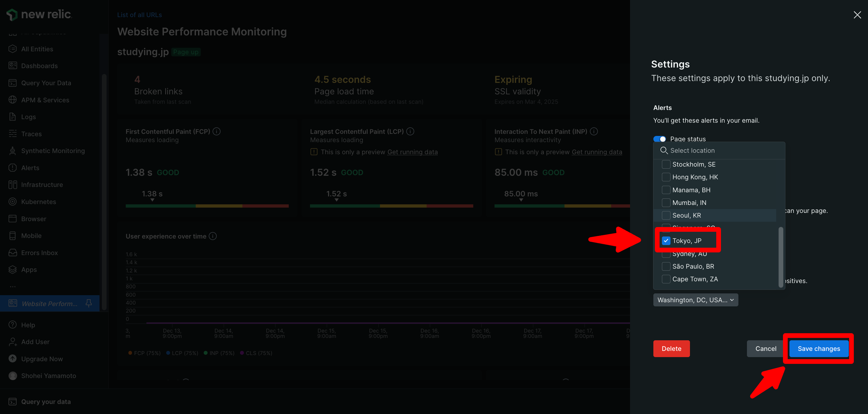Click the pin icon next to Website Performance
The height and width of the screenshot is (414, 868).
coord(89,303)
